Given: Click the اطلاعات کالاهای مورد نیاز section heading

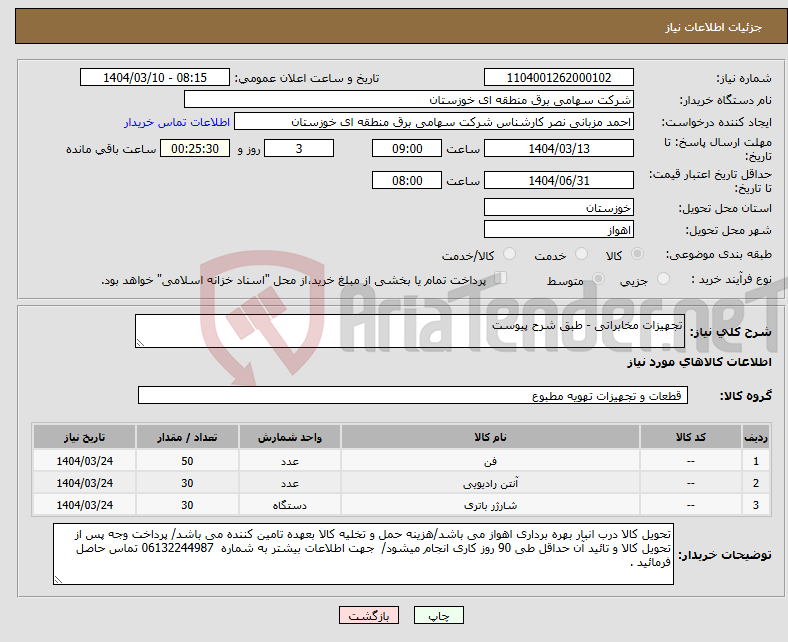Looking at the screenshot, I should [699, 362].
